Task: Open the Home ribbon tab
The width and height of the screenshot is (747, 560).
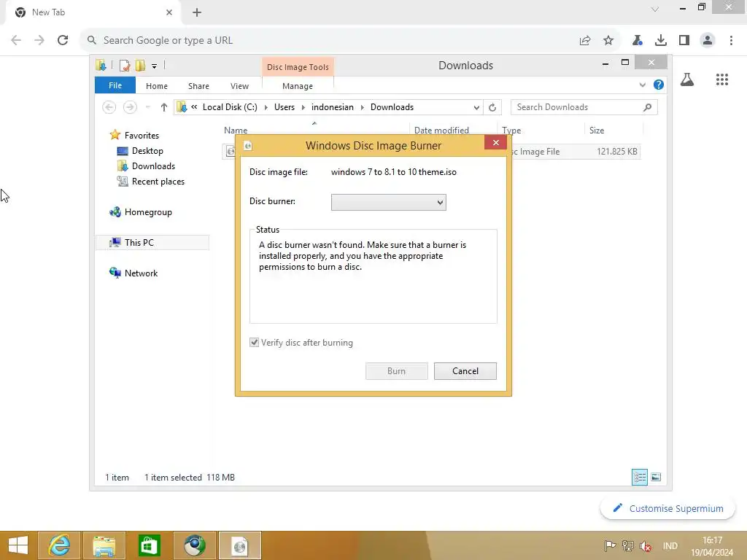Action: click(157, 86)
